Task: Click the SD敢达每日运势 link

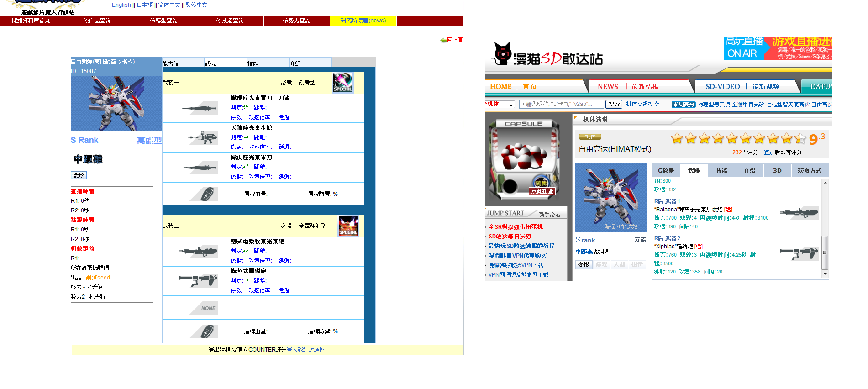Action: click(510, 237)
